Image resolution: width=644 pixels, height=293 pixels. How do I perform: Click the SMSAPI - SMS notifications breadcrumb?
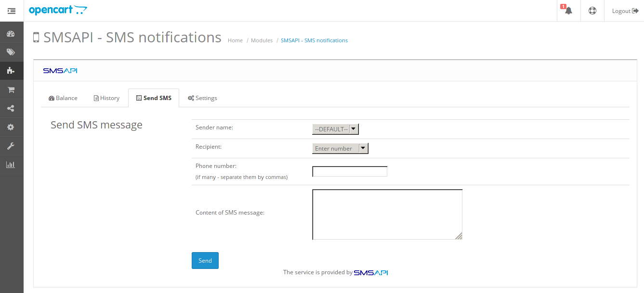point(314,40)
